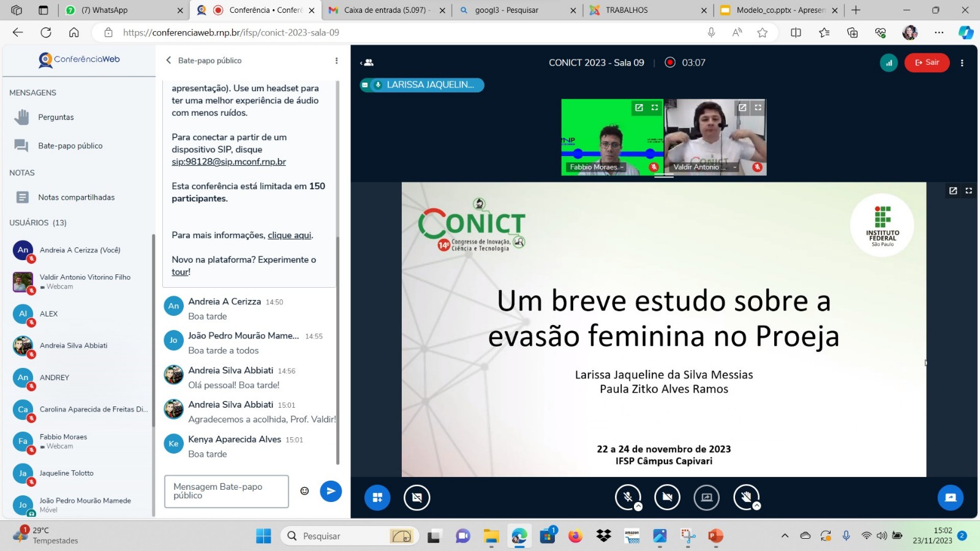
Task: Click the raise hand icon
Action: (x=745, y=497)
